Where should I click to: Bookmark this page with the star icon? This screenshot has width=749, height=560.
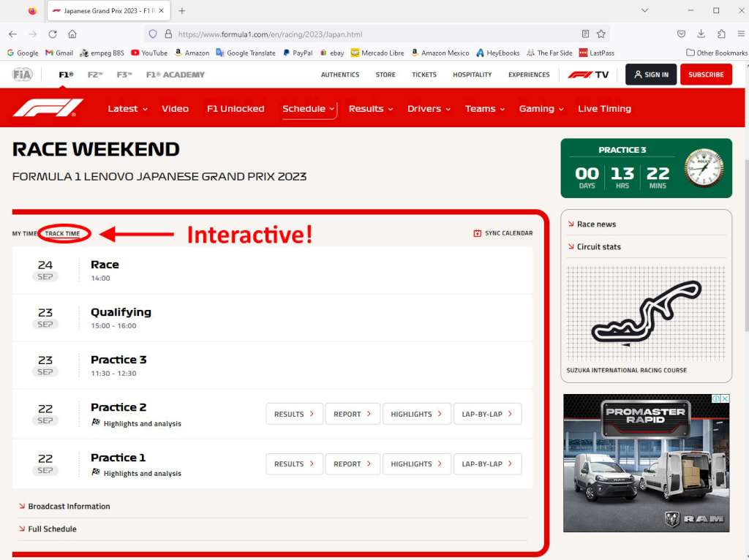click(601, 34)
